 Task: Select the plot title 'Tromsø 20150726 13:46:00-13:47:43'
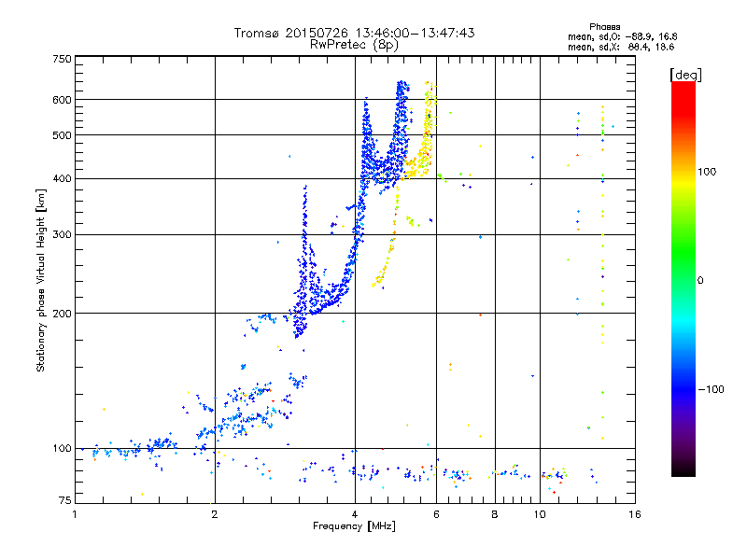click(355, 33)
